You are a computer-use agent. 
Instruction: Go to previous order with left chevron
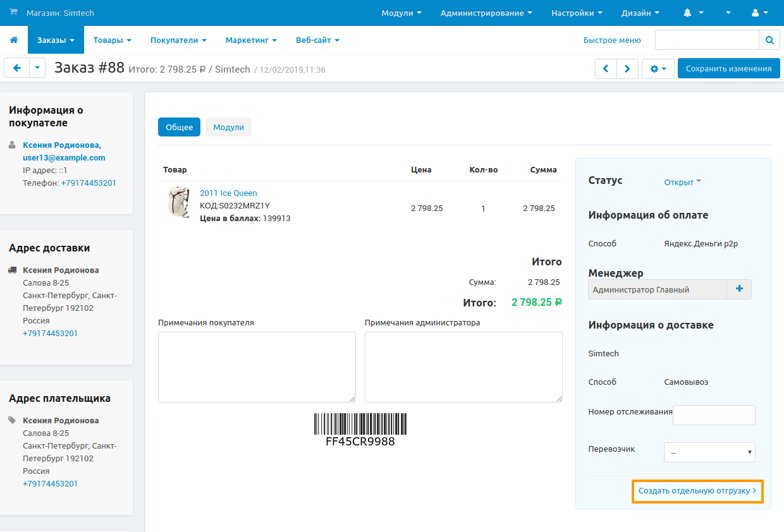[606, 69]
